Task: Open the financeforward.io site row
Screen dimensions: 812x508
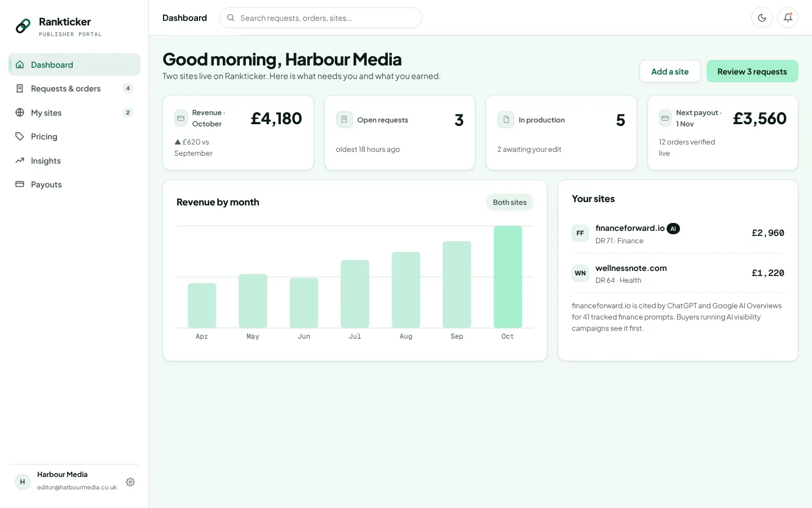Action: (x=678, y=234)
